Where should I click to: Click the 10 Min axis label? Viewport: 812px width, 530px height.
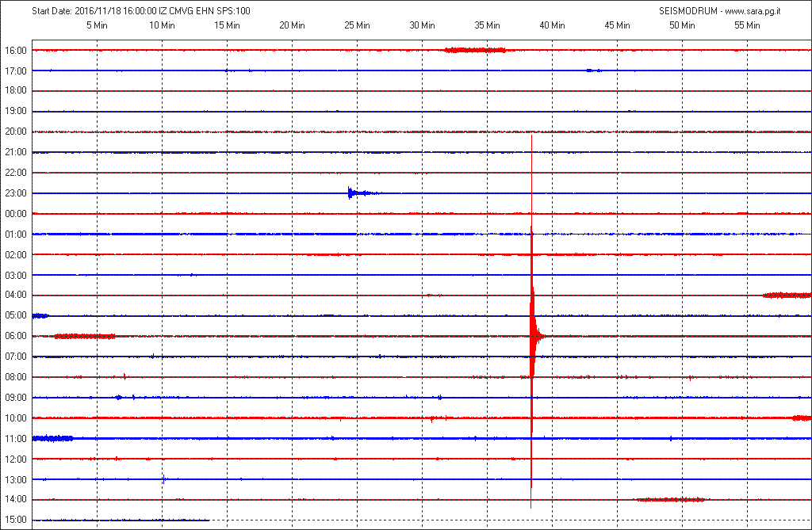coord(162,25)
